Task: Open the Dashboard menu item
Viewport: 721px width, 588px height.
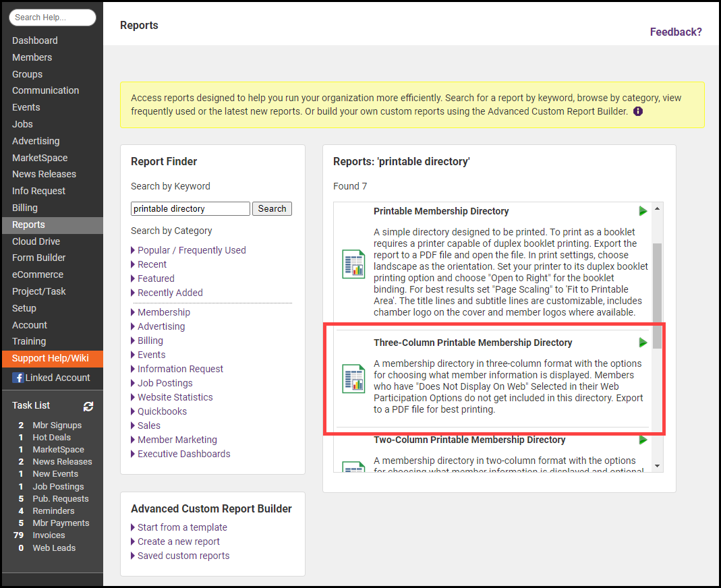Action: (x=35, y=40)
